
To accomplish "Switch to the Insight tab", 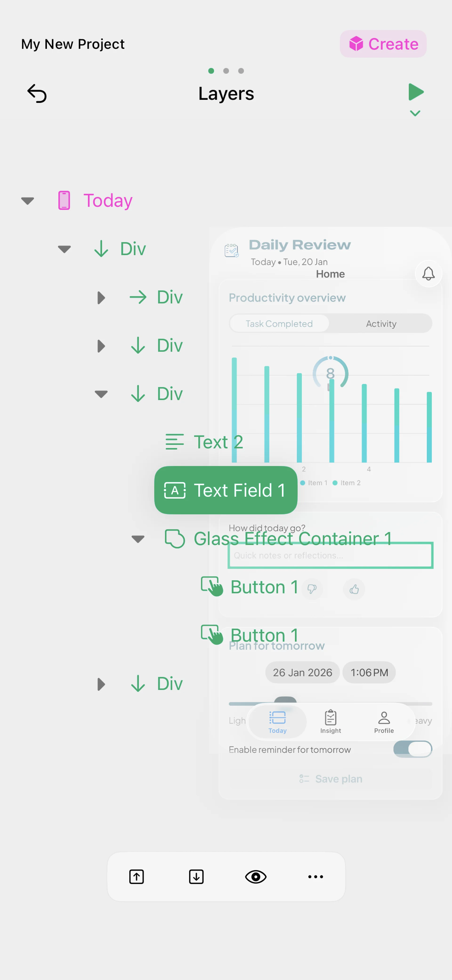I will [x=331, y=721].
